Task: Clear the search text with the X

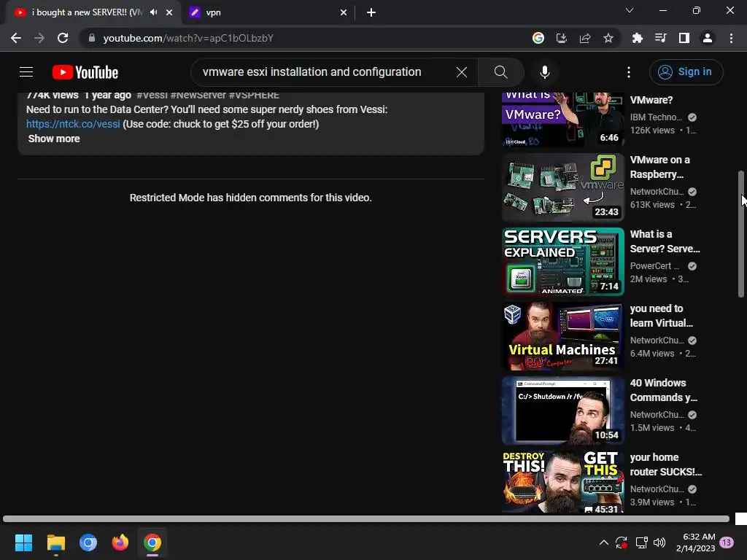Action: (x=461, y=72)
